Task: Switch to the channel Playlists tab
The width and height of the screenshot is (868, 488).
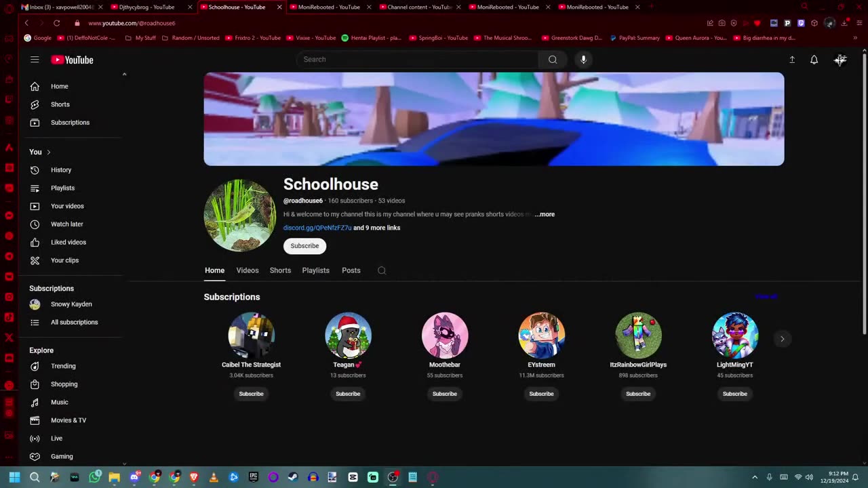Action: (x=315, y=270)
